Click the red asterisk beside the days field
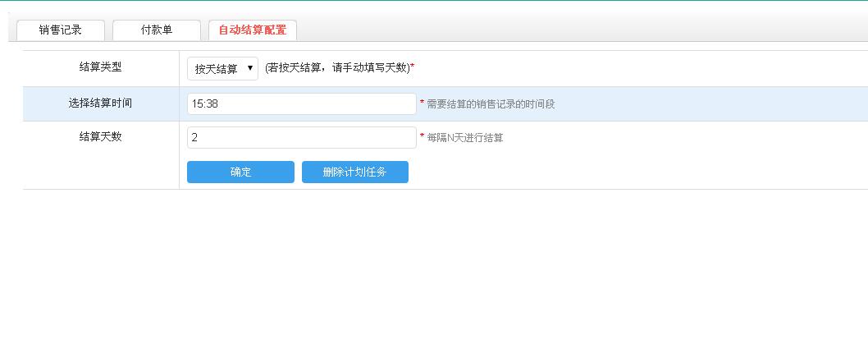The width and height of the screenshot is (868, 363). coord(422,137)
